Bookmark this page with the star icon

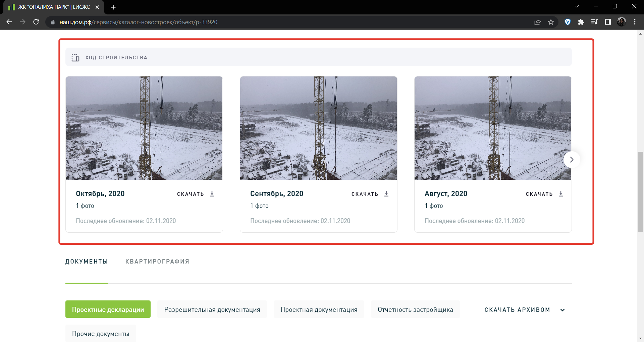tap(551, 22)
